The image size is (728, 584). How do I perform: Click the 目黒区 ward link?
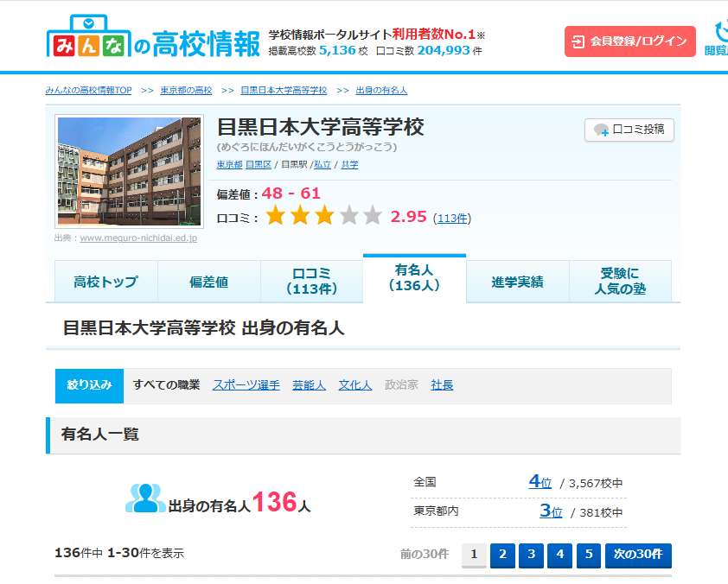coord(259,165)
